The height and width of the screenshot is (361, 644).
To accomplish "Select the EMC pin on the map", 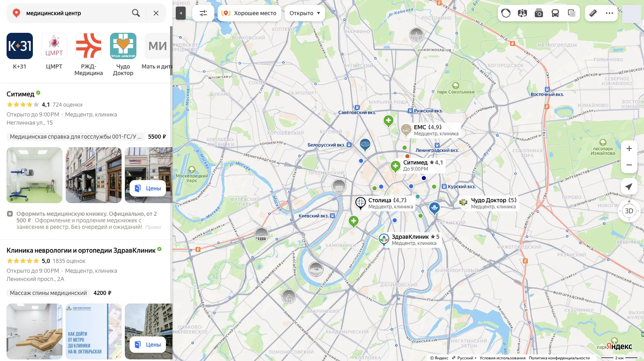I will [x=406, y=130].
